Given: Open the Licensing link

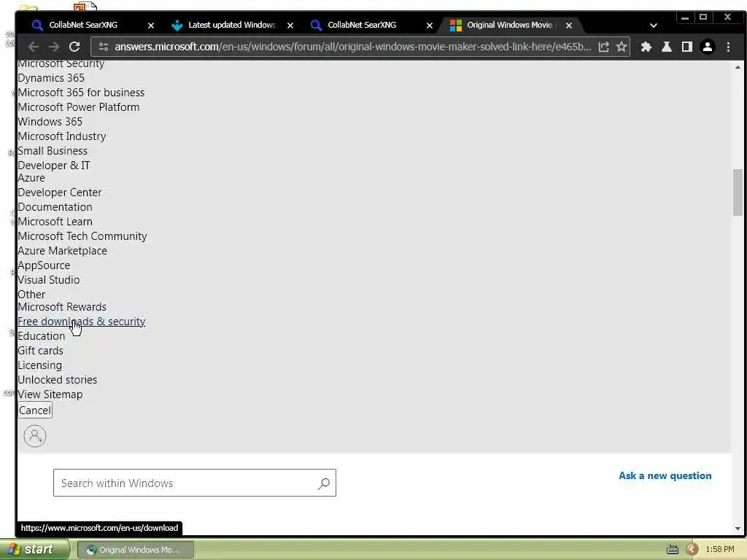Looking at the screenshot, I should (x=39, y=365).
